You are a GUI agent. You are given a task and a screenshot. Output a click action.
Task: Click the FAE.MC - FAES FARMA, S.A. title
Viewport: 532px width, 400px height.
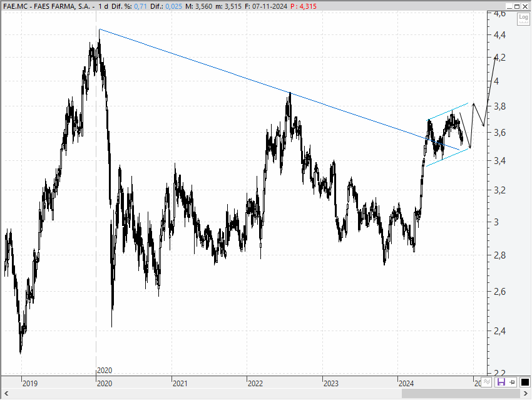coord(46,6)
